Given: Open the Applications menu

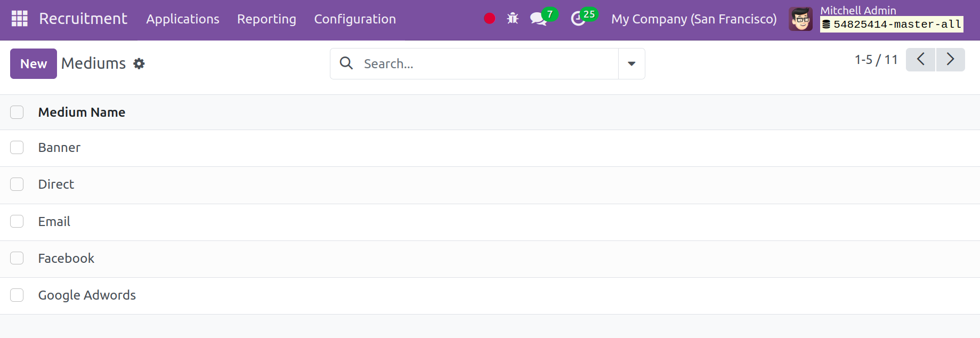Looking at the screenshot, I should 183,19.
